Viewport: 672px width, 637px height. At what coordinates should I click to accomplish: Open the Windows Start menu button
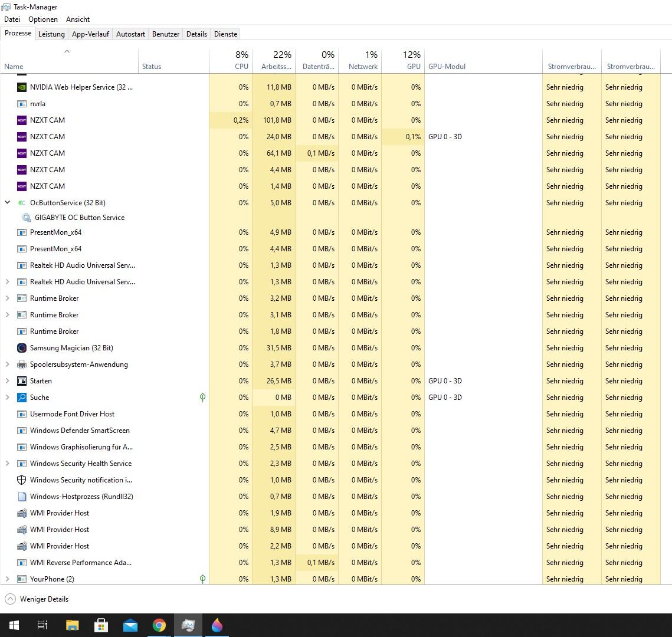14,625
